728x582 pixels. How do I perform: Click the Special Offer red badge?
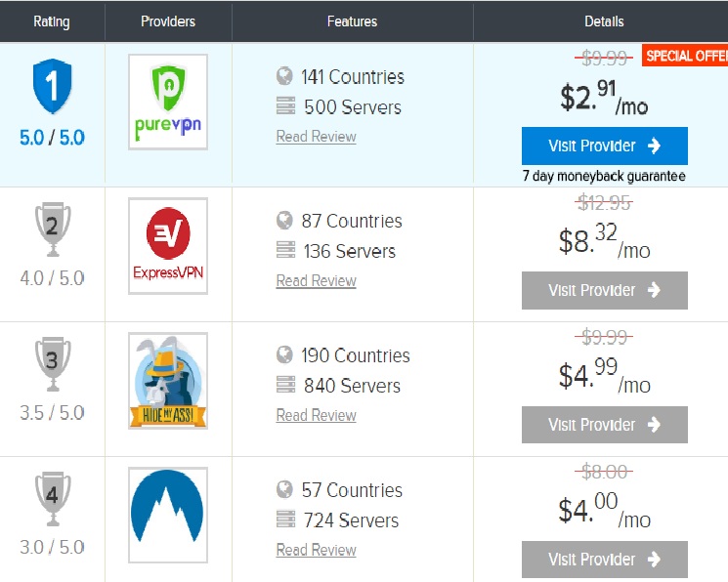click(685, 55)
